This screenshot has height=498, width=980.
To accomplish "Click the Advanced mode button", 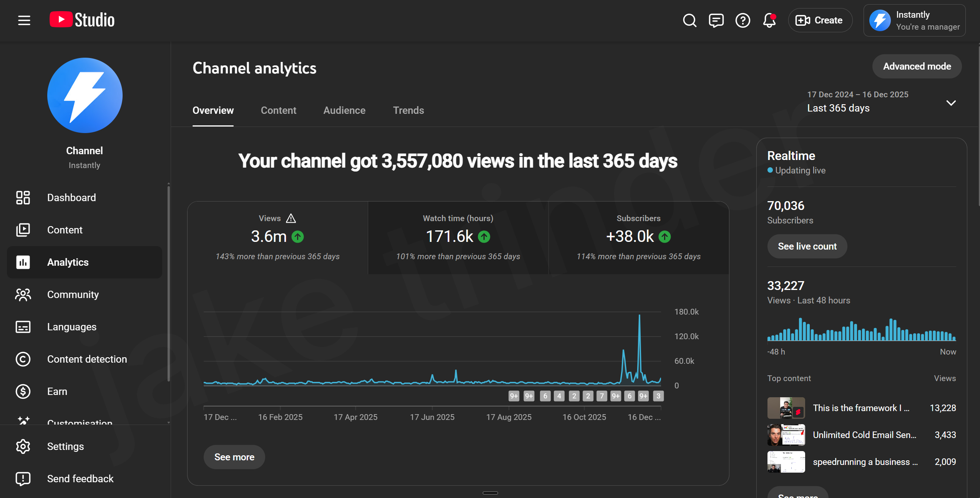I will pyautogui.click(x=916, y=66).
